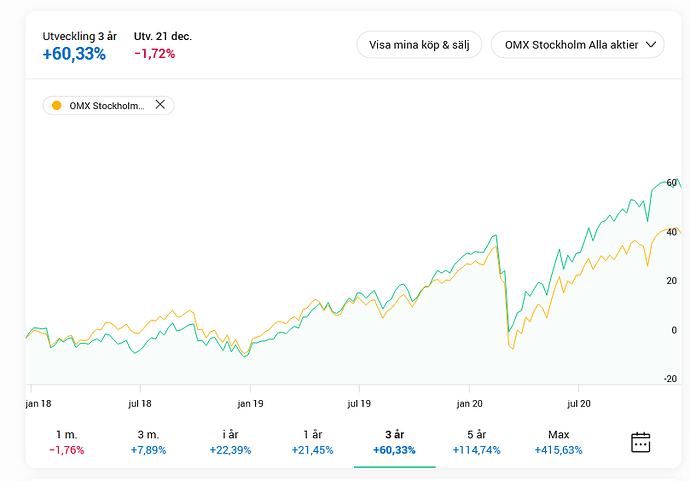Click the Utv. 21 dec. -1,72% value
The image size is (690, 481).
154,53
